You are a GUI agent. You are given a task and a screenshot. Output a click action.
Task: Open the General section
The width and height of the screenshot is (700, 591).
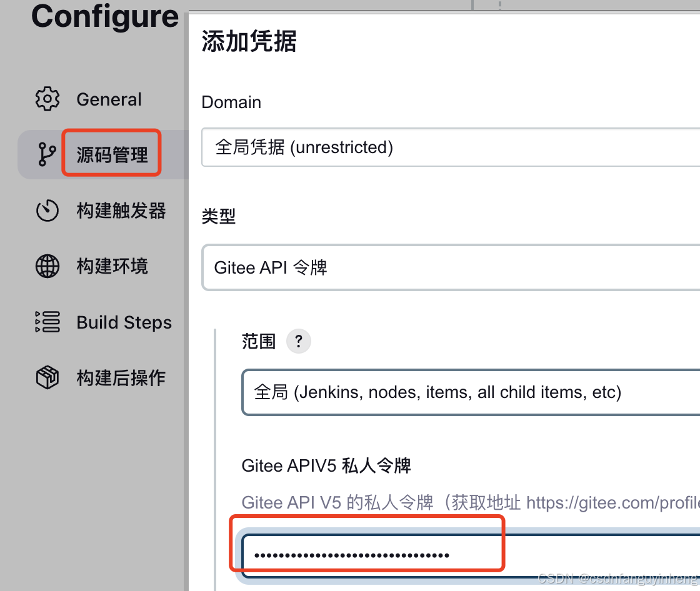(109, 99)
